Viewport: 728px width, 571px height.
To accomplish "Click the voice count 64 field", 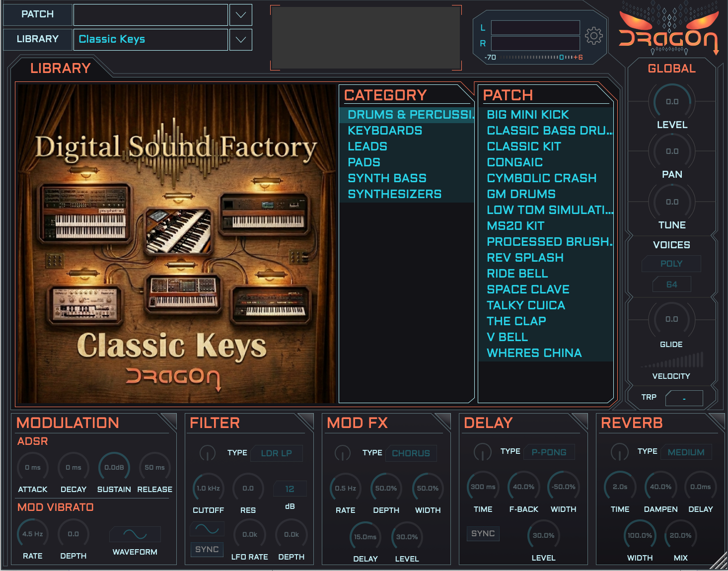I will (x=671, y=285).
